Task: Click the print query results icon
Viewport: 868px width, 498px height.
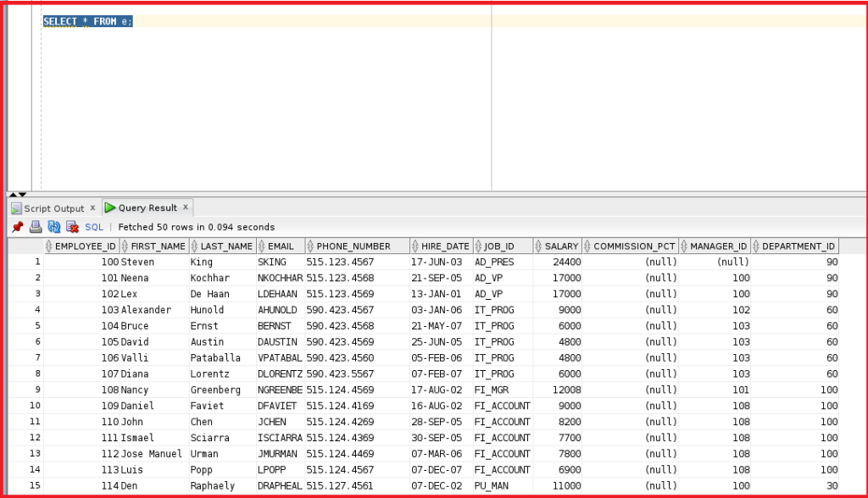Action: pos(35,227)
